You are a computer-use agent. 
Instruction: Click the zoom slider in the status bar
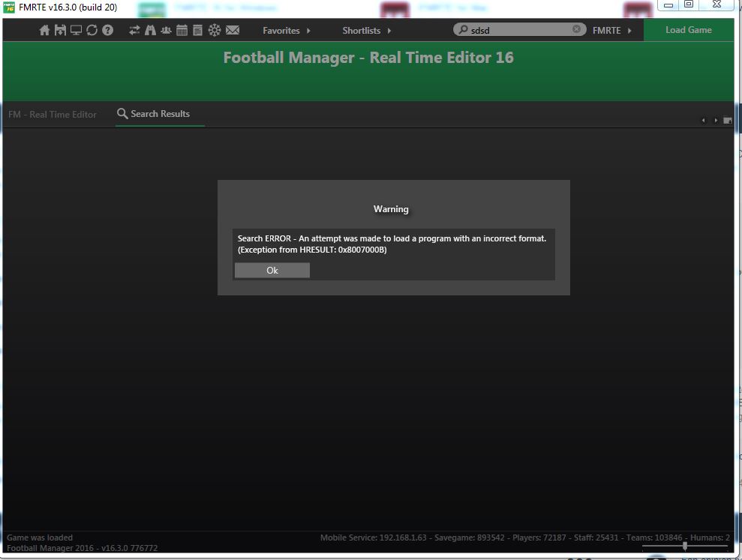tap(685, 546)
